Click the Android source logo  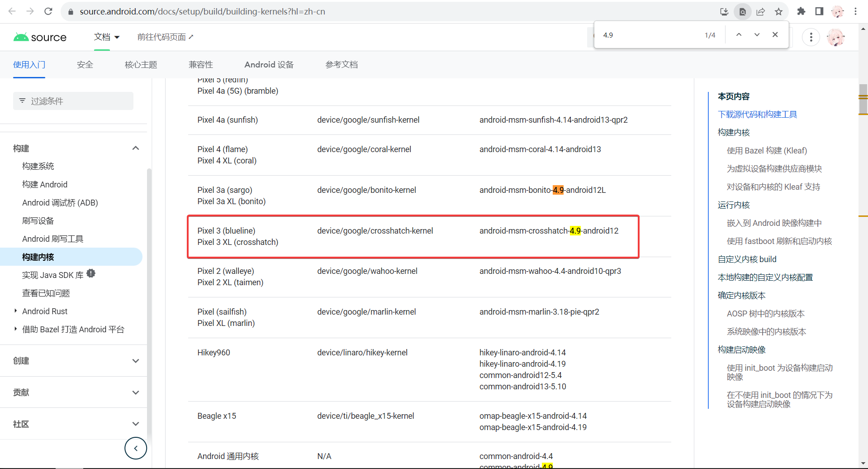point(40,37)
